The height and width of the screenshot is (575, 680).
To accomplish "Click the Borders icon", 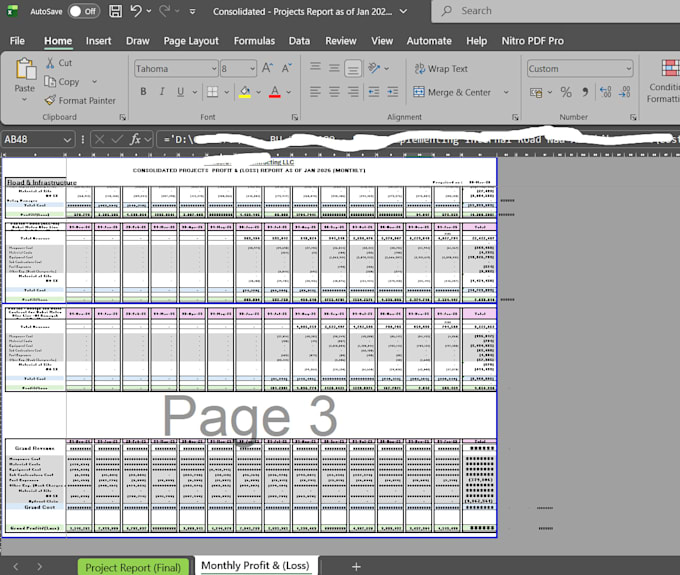I will (x=212, y=92).
